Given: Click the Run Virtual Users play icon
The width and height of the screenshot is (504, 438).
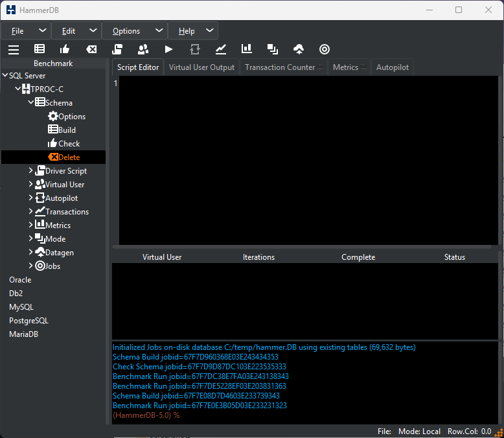Looking at the screenshot, I should coord(168,49).
